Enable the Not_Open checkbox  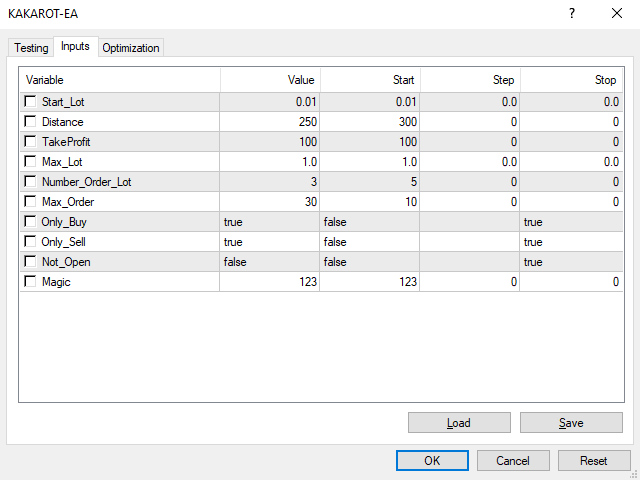coord(30,261)
